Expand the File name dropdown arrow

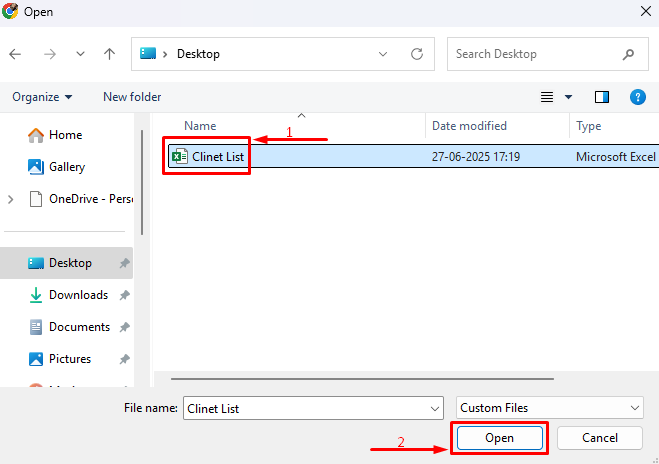tap(435, 409)
